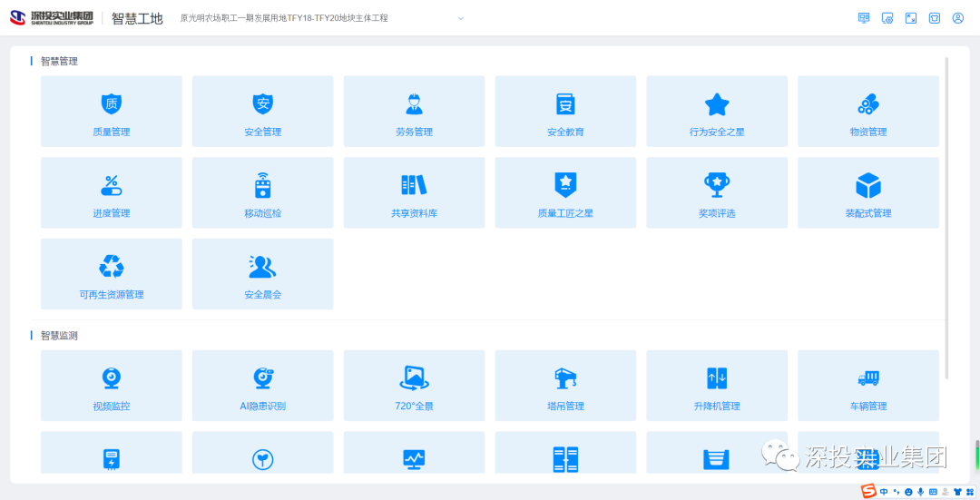
Task: Click the Sogou input method tray icon
Action: point(868,491)
